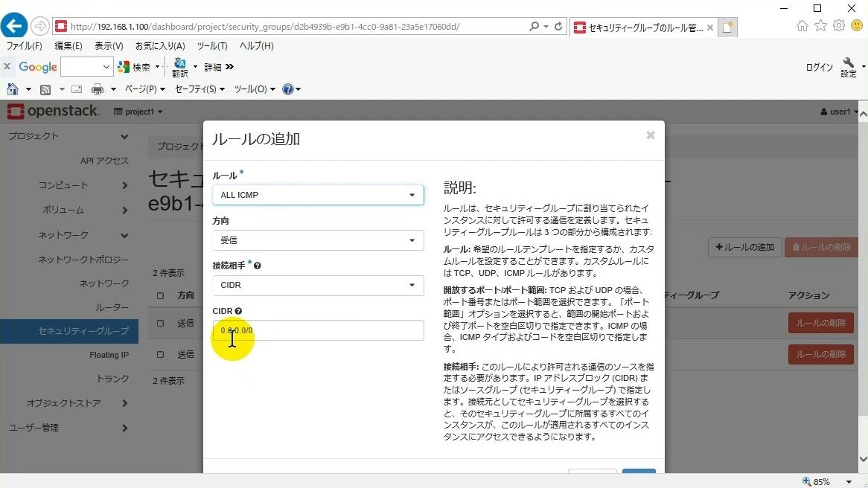This screenshot has width=868, height=488.
Task: Open the user1 account menu
Action: (x=839, y=112)
